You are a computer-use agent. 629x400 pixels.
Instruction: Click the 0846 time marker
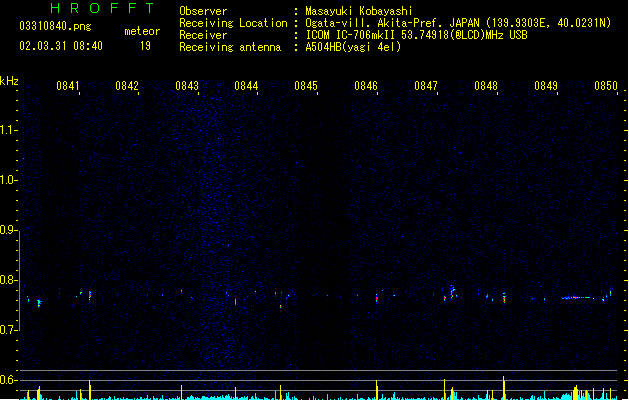click(366, 86)
